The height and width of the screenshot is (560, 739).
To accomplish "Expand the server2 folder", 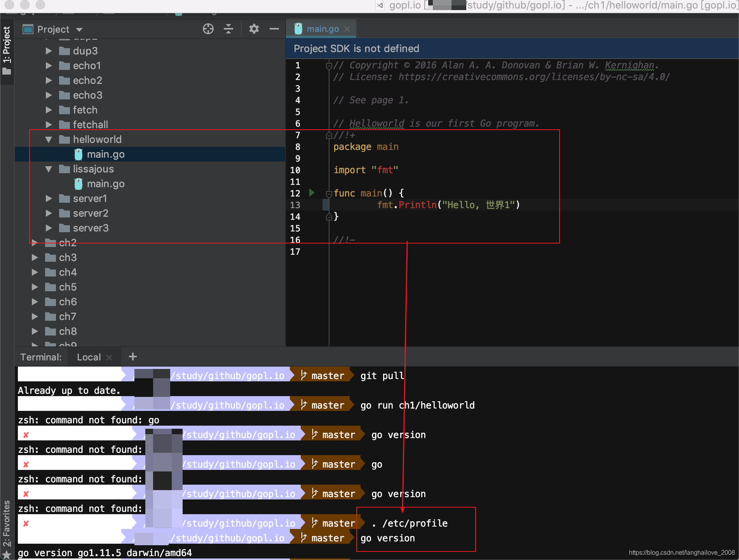I will [49, 213].
